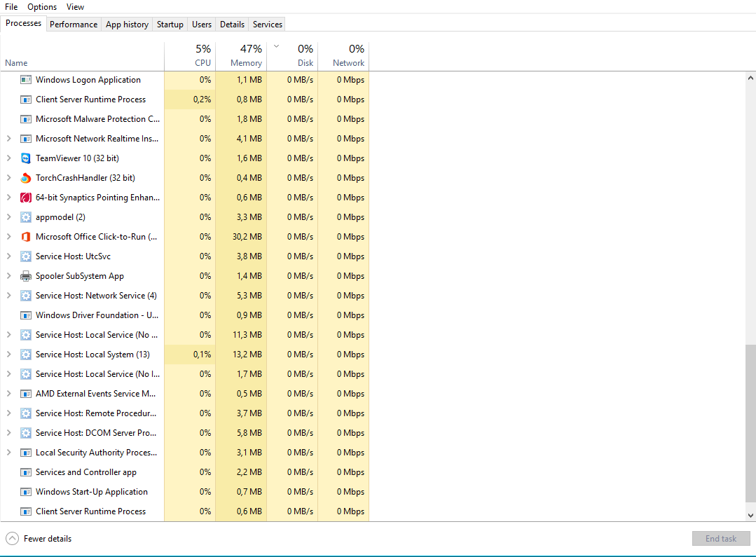Select the Processes tab
This screenshot has height=557, width=756.
(24, 23)
